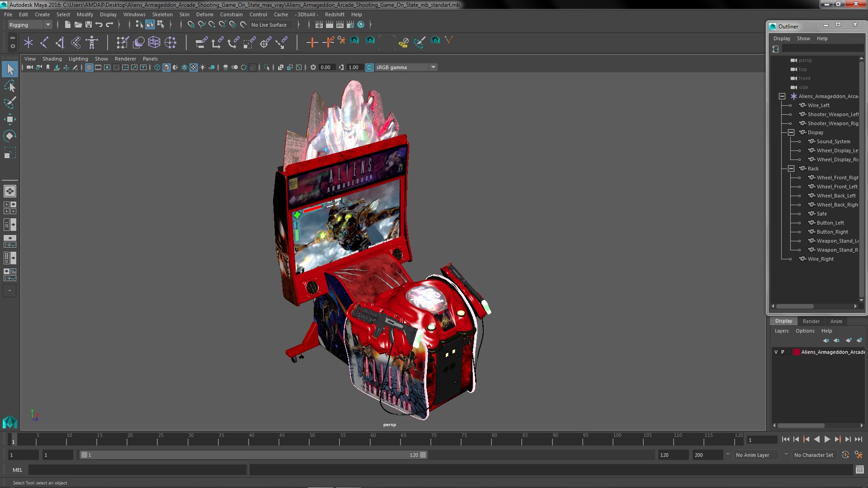Switch to the Render layer tab

coord(811,321)
